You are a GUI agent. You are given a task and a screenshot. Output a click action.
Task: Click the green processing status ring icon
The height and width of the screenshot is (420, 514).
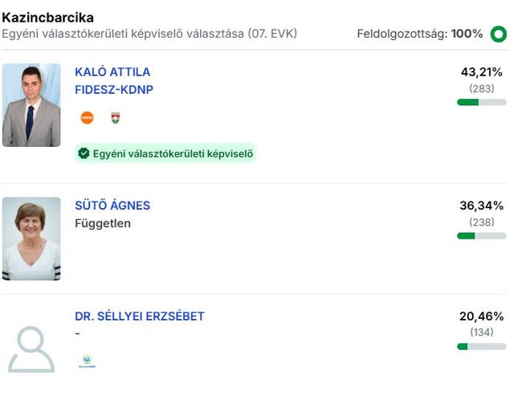click(498, 34)
